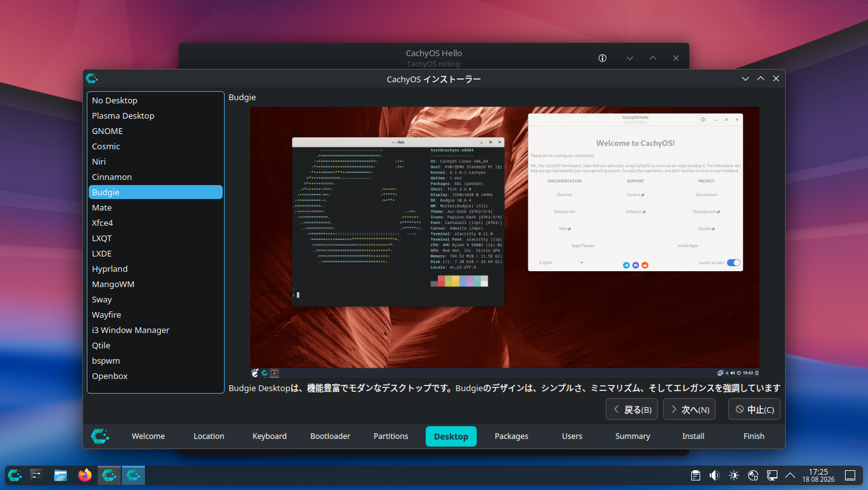Click the "Summary" step label

(x=632, y=436)
